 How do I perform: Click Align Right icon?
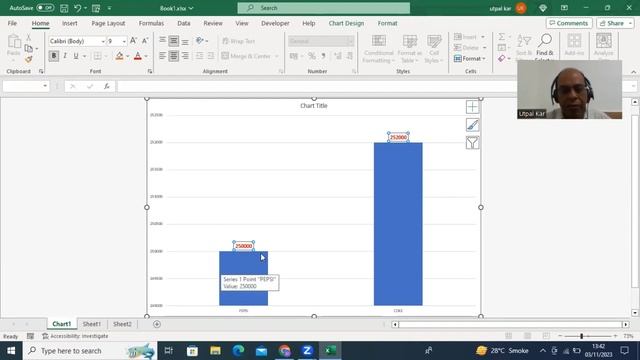click(185, 56)
